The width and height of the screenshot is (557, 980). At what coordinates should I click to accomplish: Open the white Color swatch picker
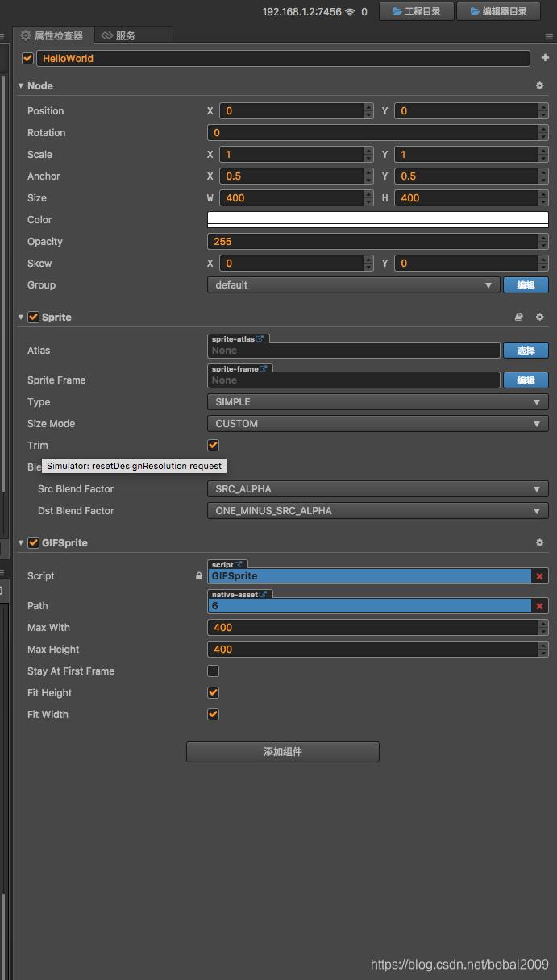point(378,219)
